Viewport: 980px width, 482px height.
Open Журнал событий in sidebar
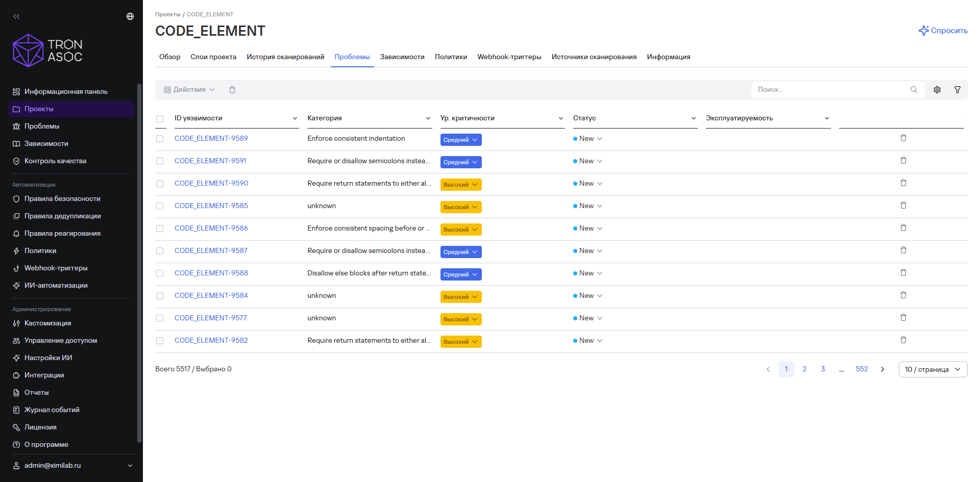pyautogui.click(x=71, y=410)
